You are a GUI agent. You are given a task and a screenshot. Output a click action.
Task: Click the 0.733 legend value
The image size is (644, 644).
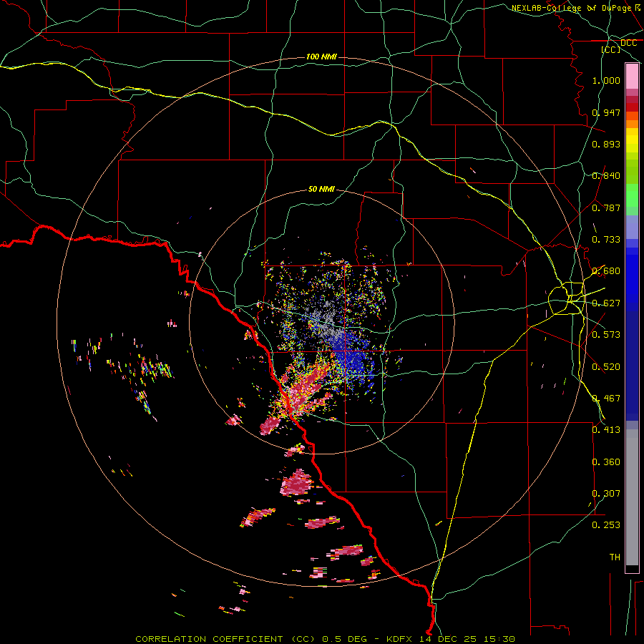tap(606, 240)
